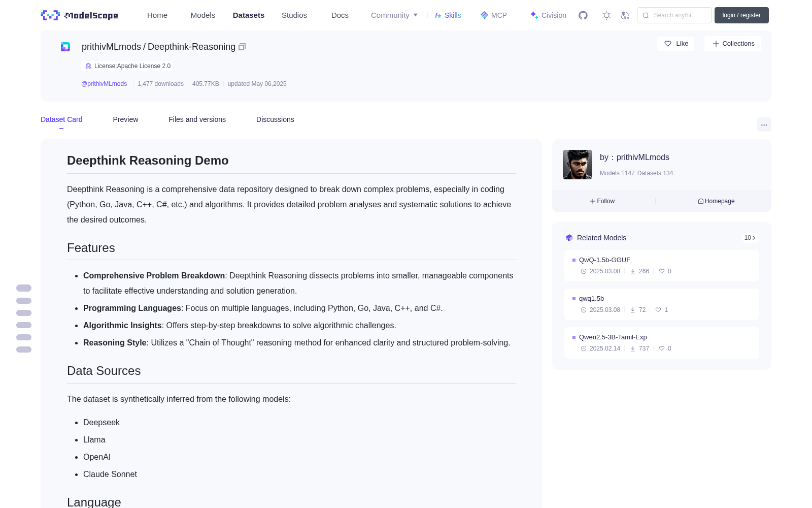Open prithivMLmods profile photo

tap(578, 165)
